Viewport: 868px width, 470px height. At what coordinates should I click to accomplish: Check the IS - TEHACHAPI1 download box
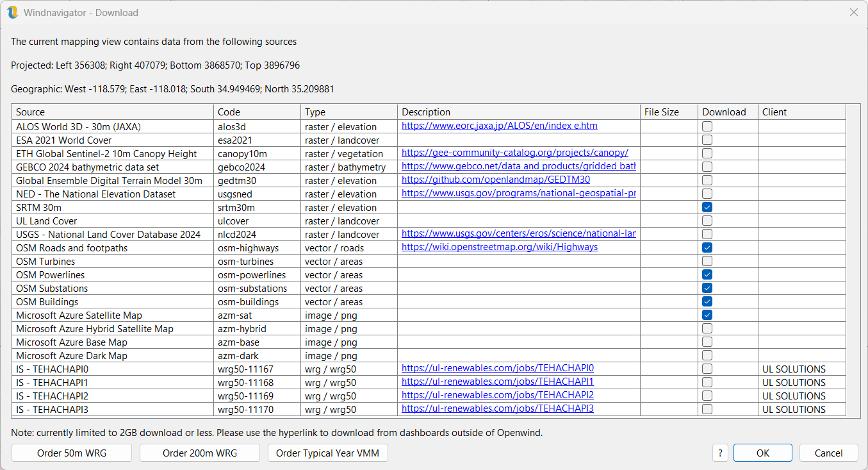(x=707, y=382)
